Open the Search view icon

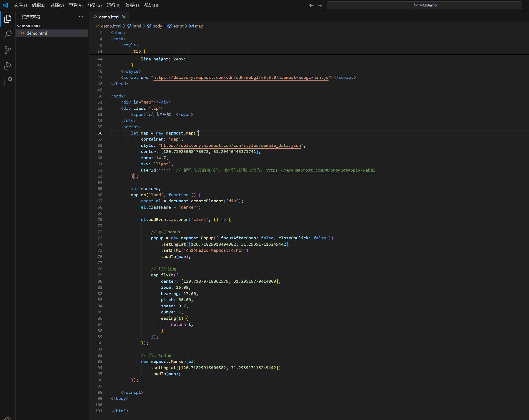(8, 34)
